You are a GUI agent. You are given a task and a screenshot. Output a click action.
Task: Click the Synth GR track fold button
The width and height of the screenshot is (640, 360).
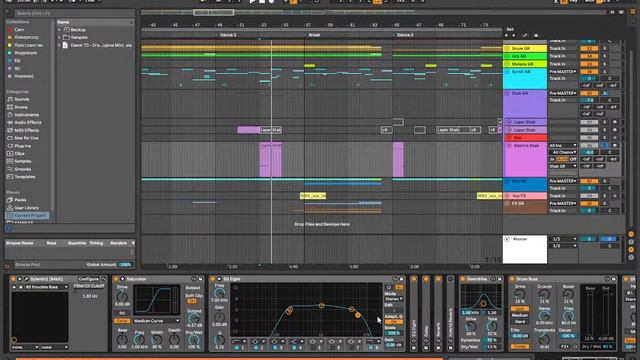coord(507,72)
